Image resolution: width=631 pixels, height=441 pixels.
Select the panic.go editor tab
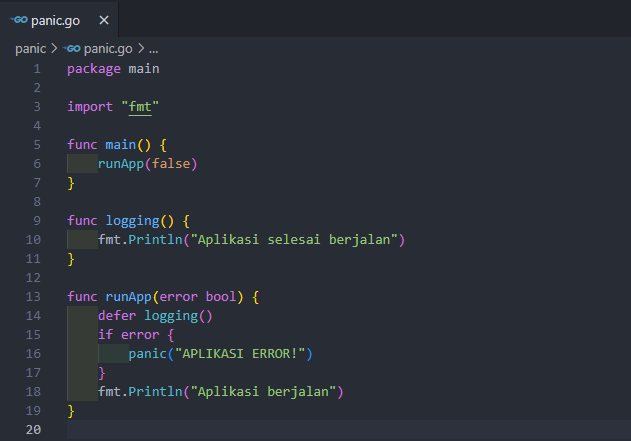pos(59,20)
